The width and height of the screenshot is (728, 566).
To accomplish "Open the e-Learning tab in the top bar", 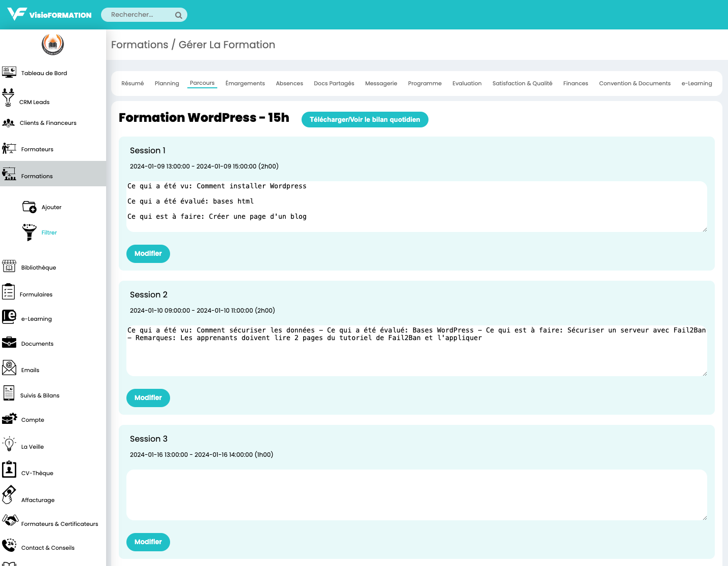I will 697,83.
